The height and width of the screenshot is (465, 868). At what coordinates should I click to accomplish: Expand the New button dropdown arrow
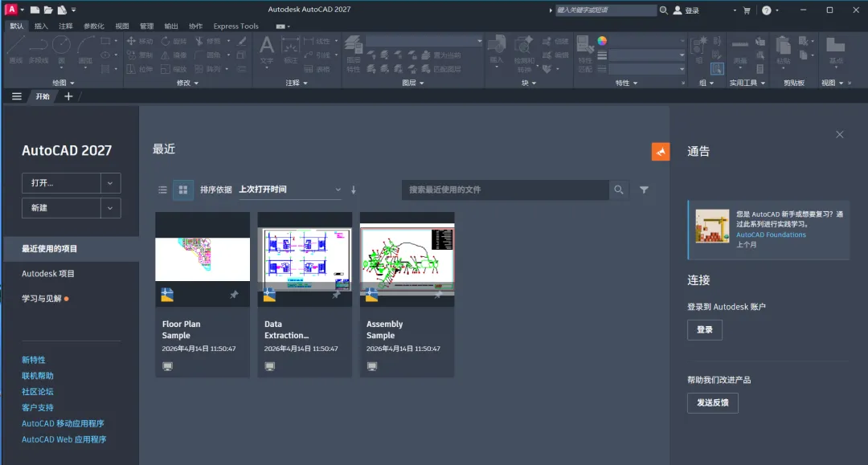pos(110,208)
